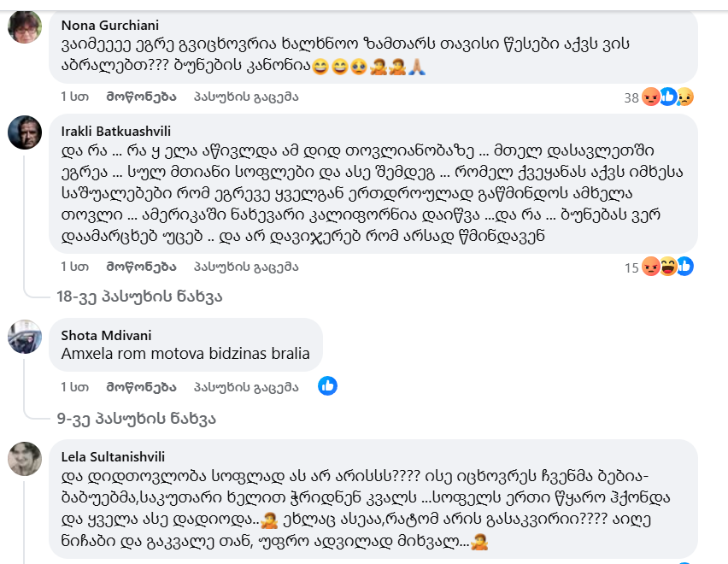
Task: Click the angry reaction icon under Nona's comment
Action: tap(650, 97)
